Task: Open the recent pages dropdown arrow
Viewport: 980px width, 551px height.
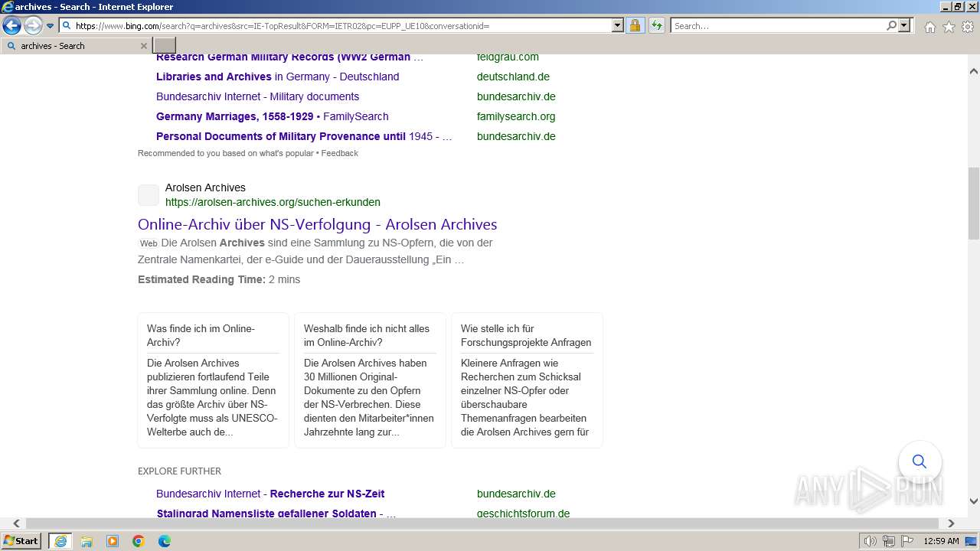Action: click(x=51, y=26)
